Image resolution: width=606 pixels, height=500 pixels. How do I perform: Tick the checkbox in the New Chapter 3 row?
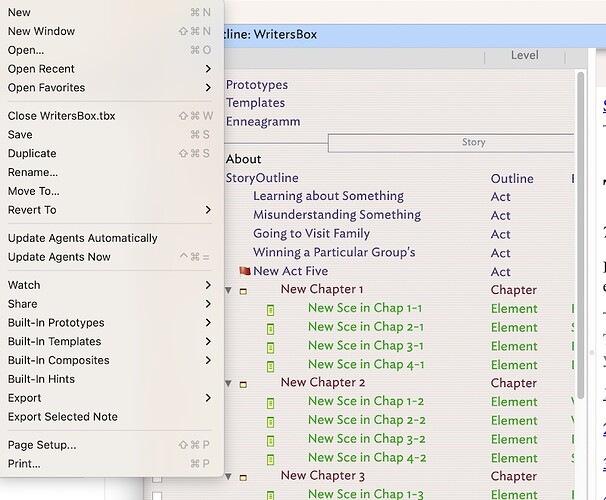coord(157,477)
